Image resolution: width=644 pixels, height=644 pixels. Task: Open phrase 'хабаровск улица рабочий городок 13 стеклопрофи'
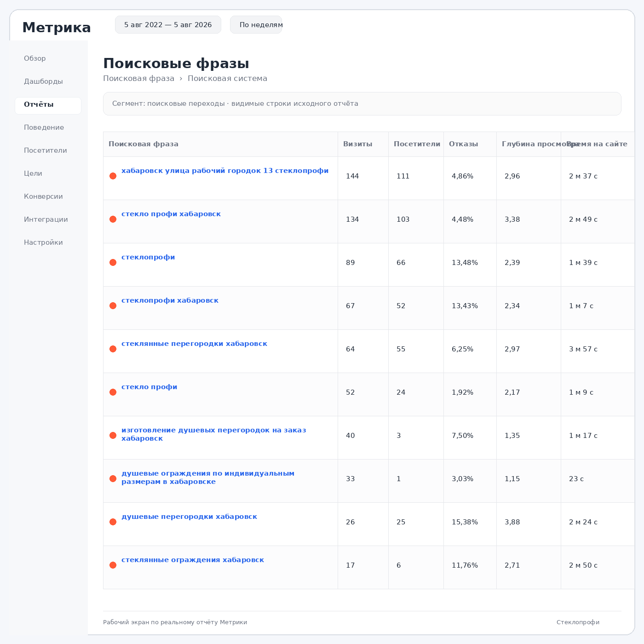225,171
